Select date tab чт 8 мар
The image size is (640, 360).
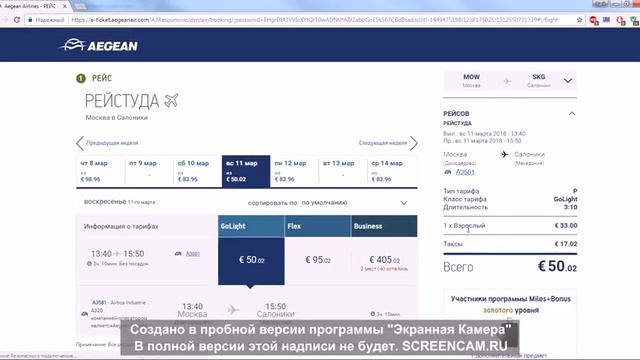[100, 171]
